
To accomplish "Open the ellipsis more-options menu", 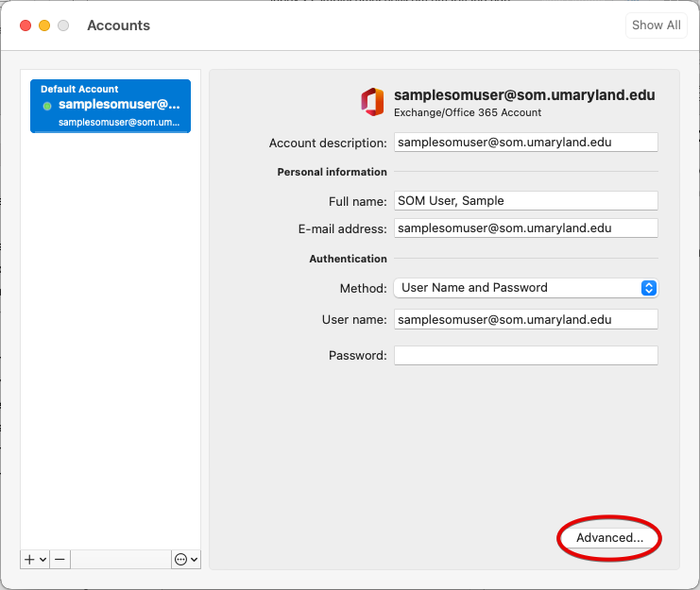I will [x=186, y=560].
